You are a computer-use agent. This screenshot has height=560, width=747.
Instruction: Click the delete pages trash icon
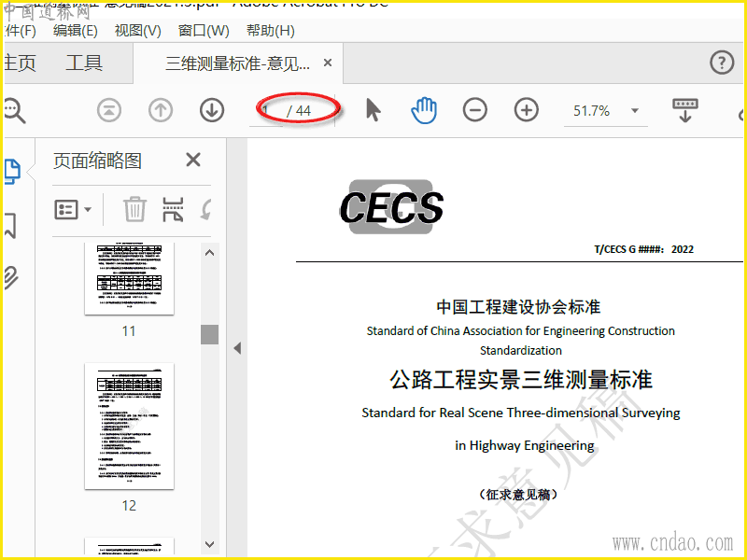tap(134, 209)
